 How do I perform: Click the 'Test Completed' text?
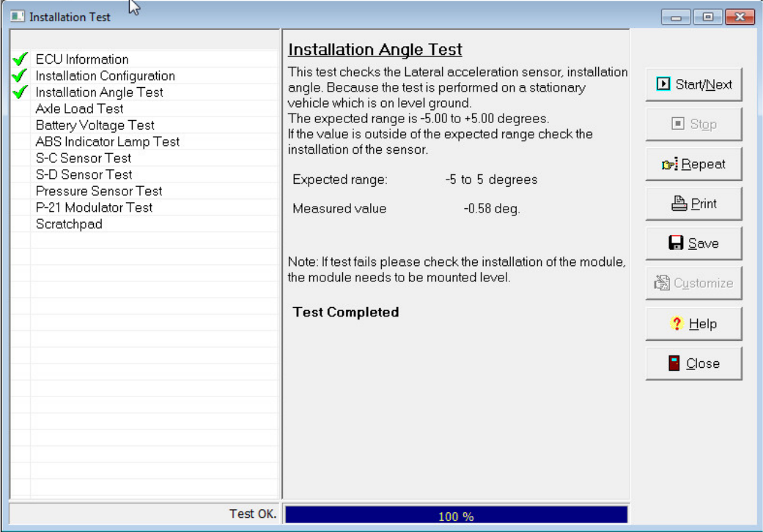click(345, 312)
